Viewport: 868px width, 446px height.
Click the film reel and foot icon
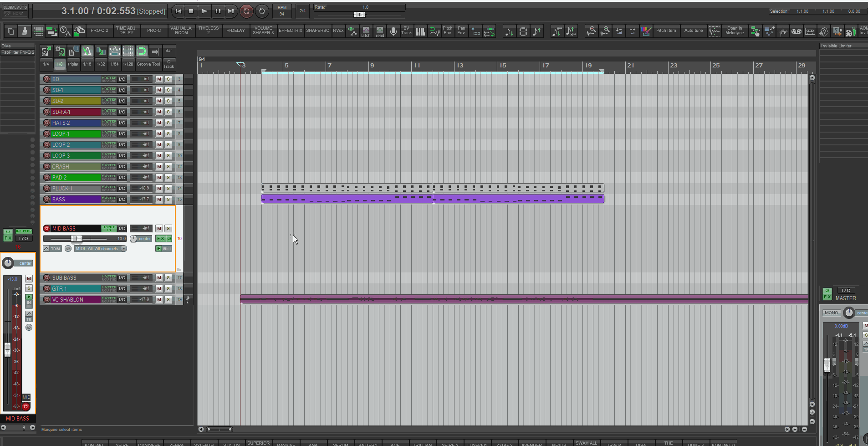click(x=851, y=31)
